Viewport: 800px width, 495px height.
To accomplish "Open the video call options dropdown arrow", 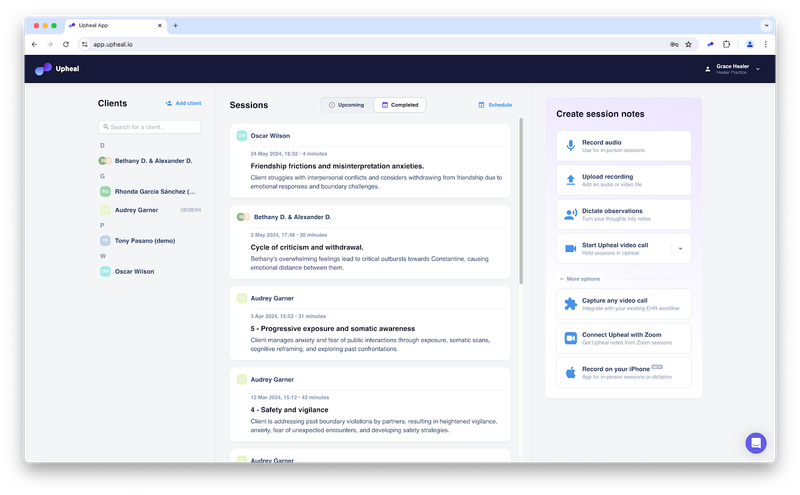I will [x=681, y=249].
